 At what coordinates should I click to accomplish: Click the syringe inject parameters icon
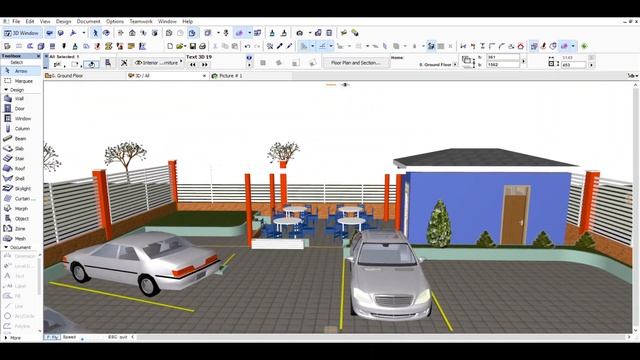click(x=289, y=46)
